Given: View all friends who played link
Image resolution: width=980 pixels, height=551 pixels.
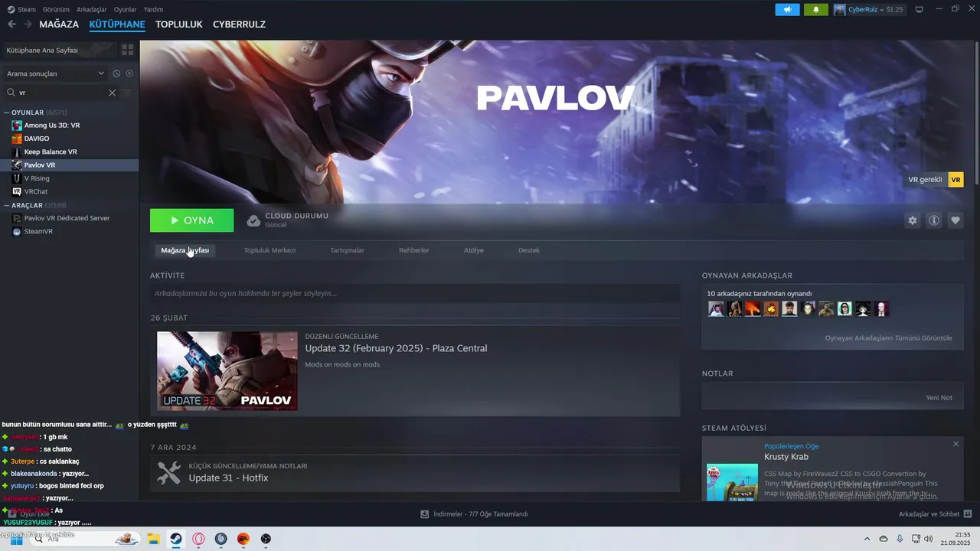Looking at the screenshot, I should (889, 337).
